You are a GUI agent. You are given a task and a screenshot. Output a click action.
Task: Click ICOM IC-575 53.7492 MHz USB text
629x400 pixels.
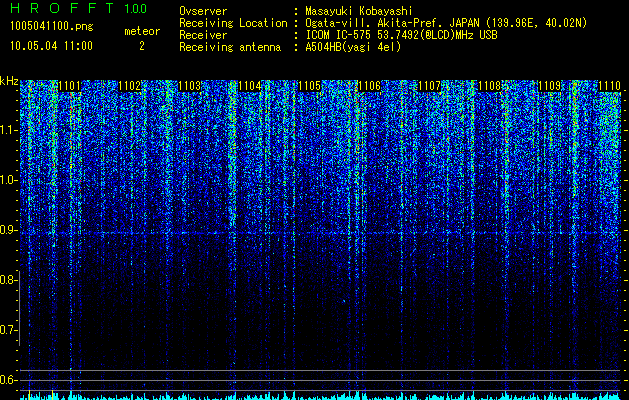click(401, 35)
